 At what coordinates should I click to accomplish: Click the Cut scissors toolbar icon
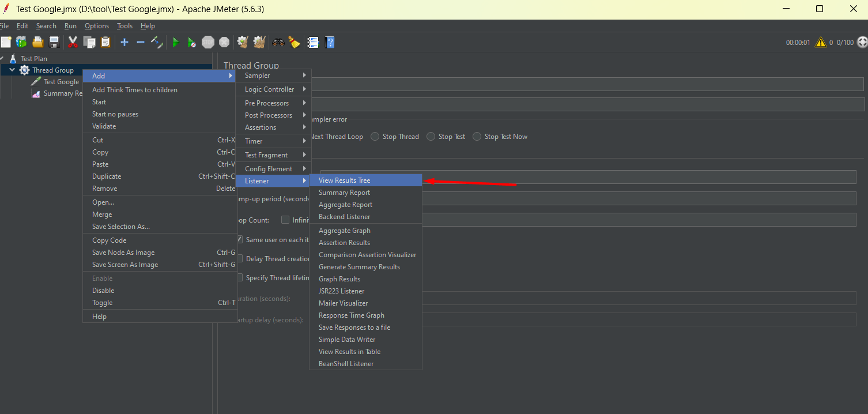(73, 42)
